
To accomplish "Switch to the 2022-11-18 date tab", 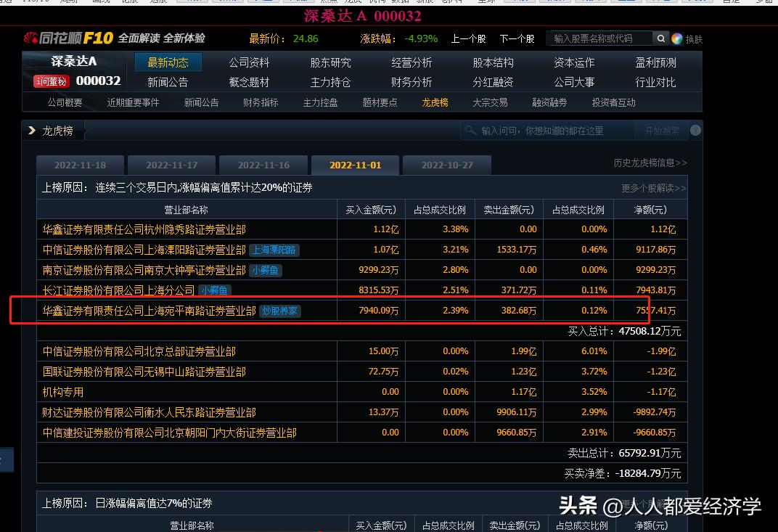I will point(80,165).
